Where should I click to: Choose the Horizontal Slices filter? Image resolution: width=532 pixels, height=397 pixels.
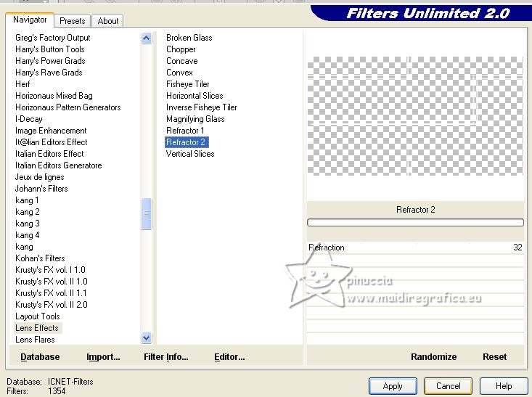[195, 96]
